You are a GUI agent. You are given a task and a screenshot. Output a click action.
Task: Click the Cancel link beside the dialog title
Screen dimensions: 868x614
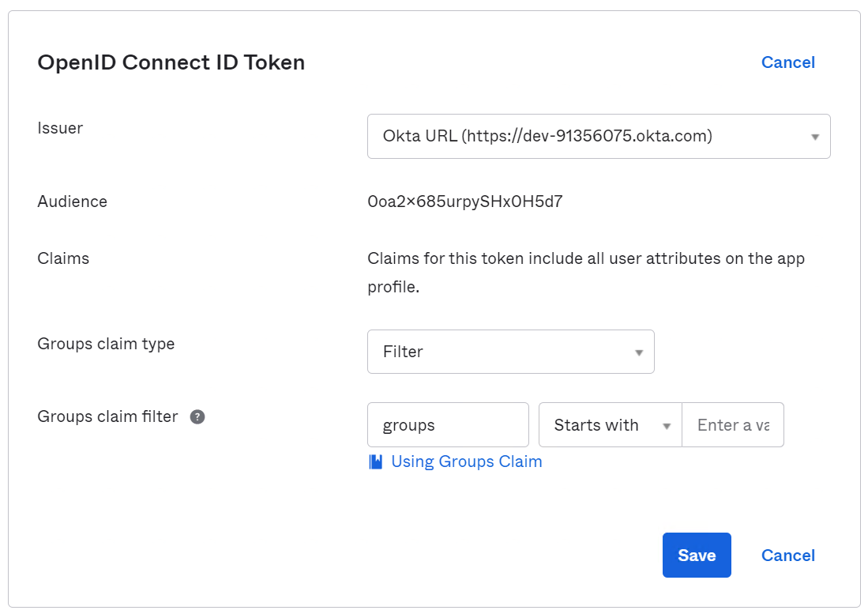point(787,62)
